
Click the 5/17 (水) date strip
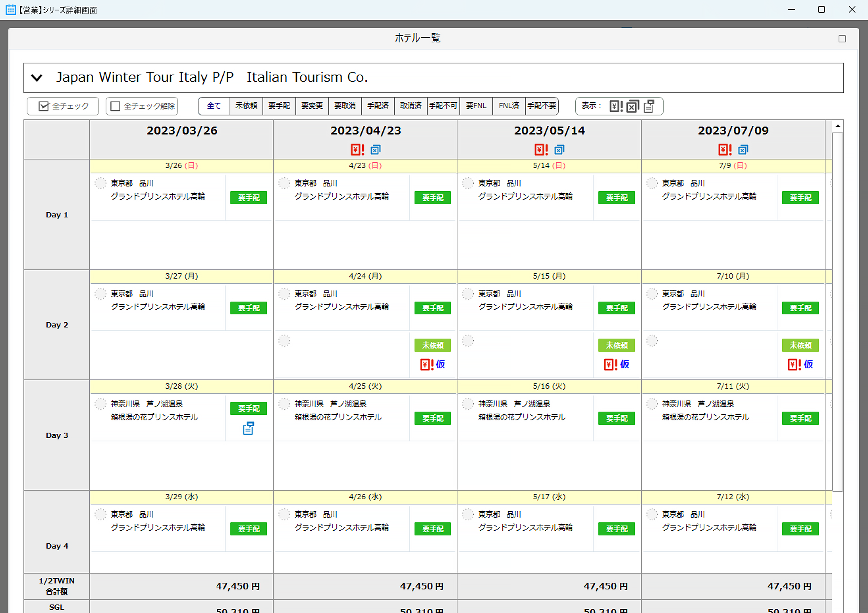click(x=549, y=497)
